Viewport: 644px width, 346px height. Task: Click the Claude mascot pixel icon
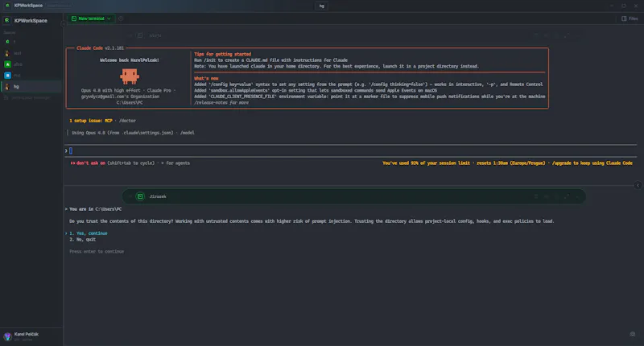coord(130,76)
